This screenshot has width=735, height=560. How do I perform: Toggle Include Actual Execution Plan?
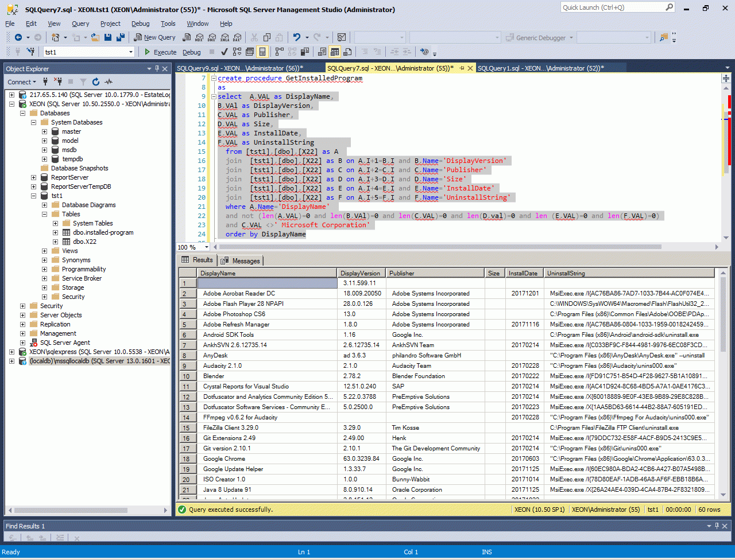tap(280, 52)
